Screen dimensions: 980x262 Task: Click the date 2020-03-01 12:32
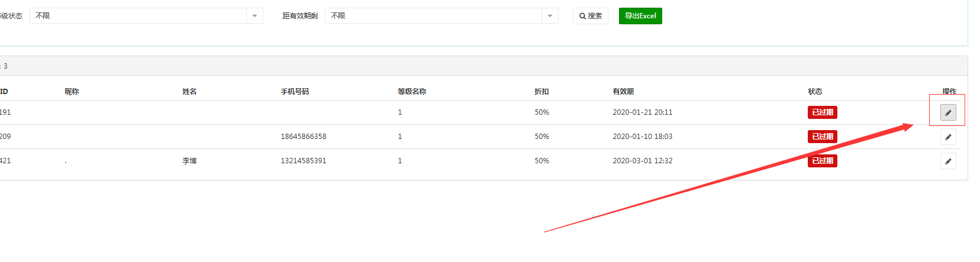[x=643, y=161]
